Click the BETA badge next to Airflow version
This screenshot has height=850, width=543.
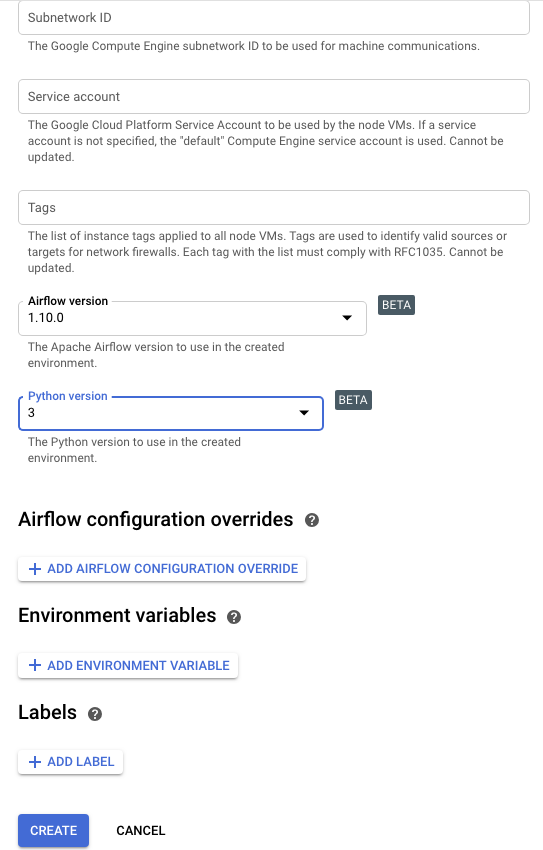pos(396,305)
